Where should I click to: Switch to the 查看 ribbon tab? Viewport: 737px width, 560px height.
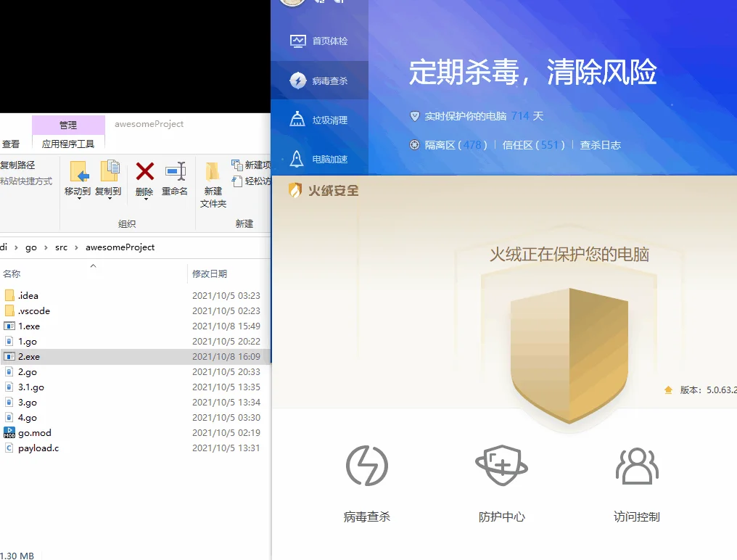pyautogui.click(x=11, y=144)
